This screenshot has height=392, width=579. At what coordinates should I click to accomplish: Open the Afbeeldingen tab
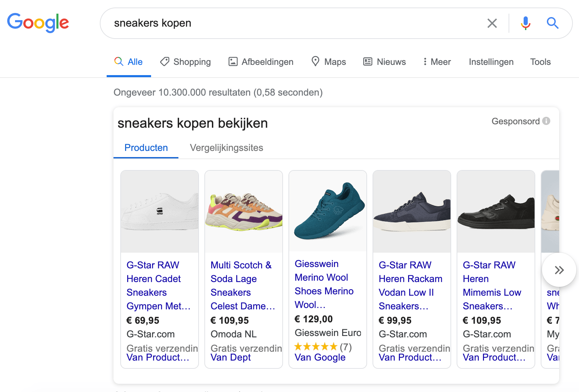[x=261, y=62]
